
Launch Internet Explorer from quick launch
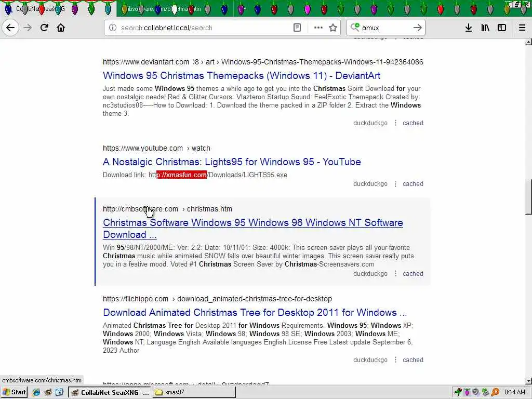pos(36,392)
